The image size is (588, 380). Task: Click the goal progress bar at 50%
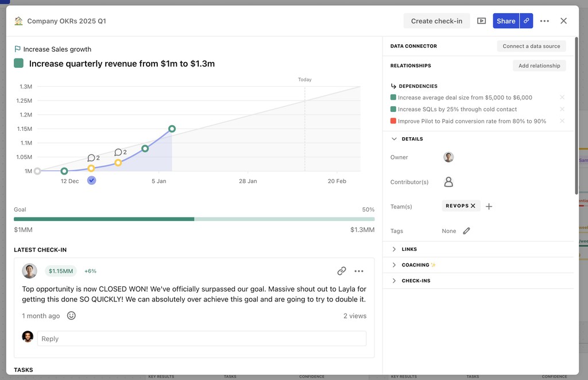194,219
